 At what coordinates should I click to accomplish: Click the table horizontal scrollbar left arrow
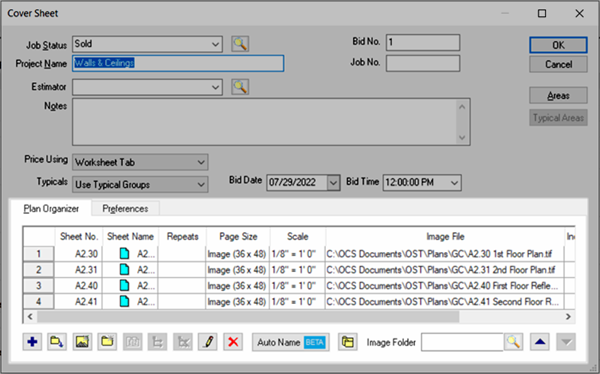(x=30, y=317)
